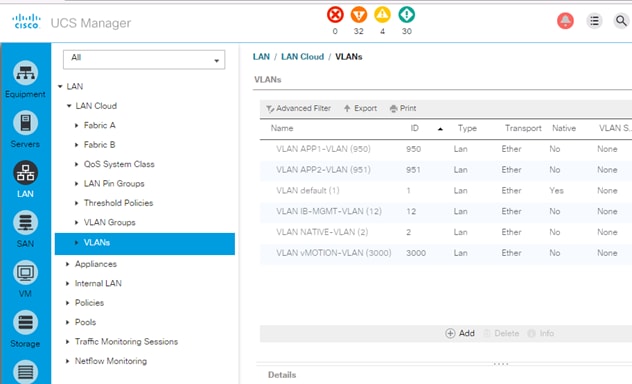
Task: Open the All filter dropdown
Action: click(144, 60)
